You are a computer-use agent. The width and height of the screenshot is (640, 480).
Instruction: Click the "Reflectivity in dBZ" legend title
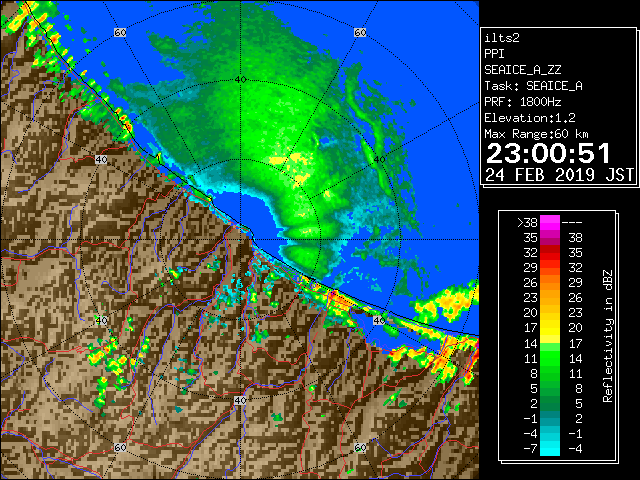[608, 336]
